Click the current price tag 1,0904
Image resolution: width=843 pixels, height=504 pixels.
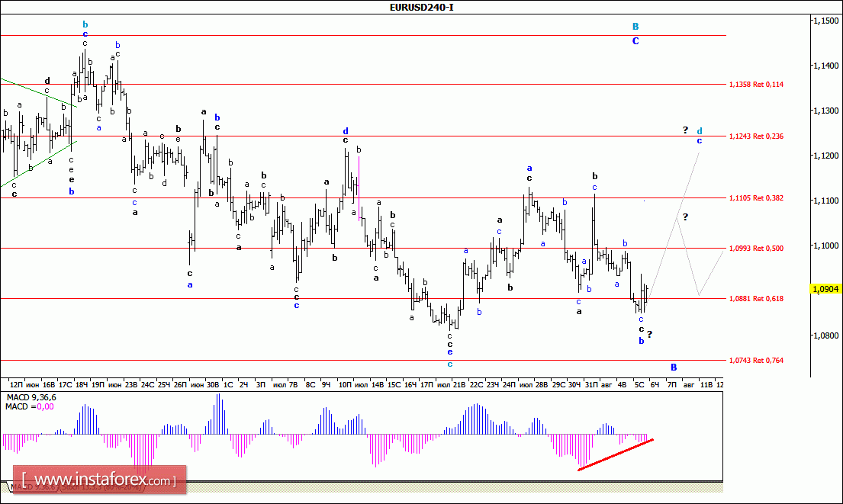[x=825, y=290]
